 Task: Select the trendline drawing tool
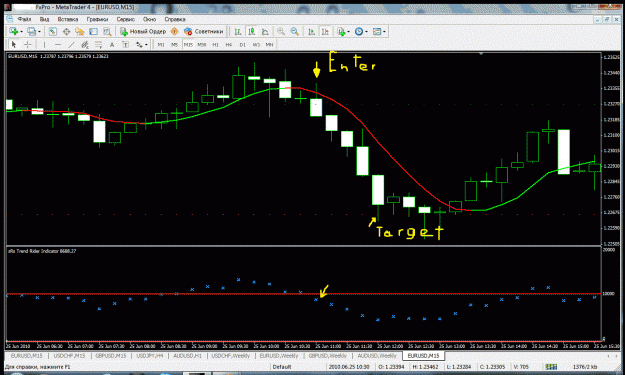point(71,45)
